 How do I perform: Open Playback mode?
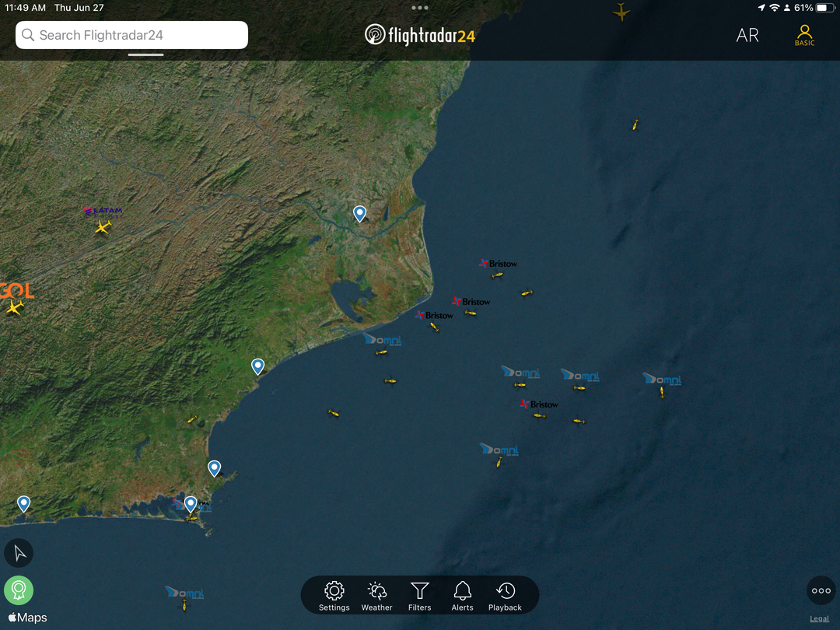point(505,597)
